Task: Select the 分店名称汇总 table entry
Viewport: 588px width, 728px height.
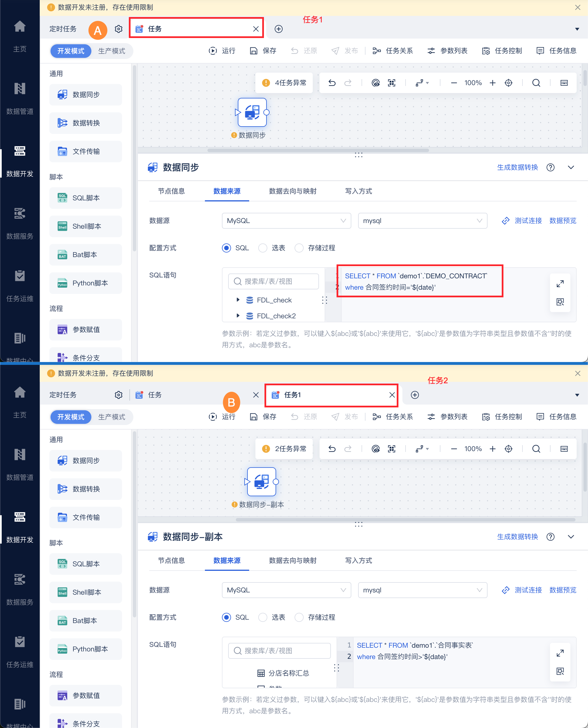Action: click(x=288, y=673)
